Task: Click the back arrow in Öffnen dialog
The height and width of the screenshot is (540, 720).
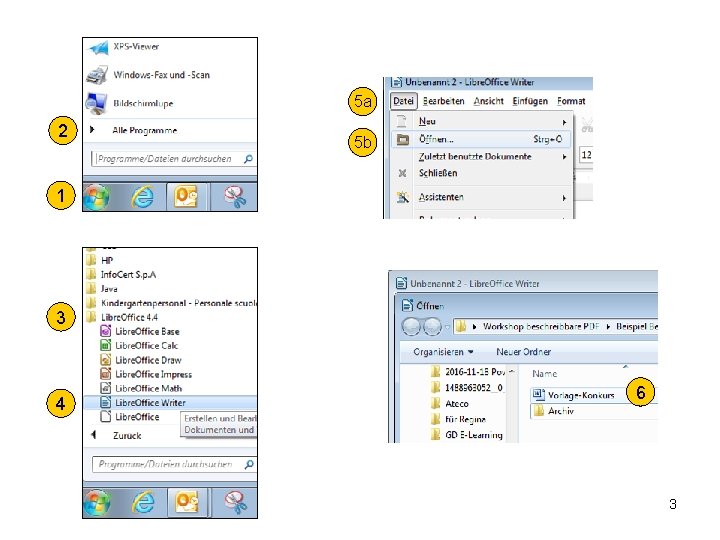Action: (x=411, y=326)
